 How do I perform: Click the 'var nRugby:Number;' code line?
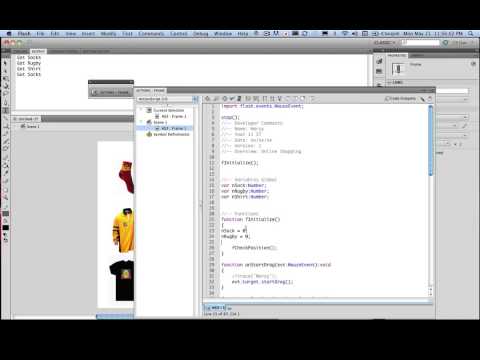tap(245, 191)
